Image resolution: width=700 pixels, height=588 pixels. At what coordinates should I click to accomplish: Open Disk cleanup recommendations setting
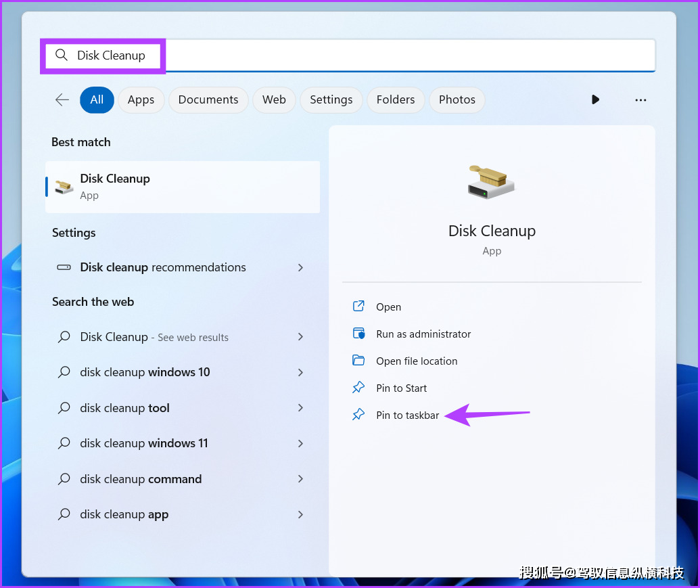tap(183, 267)
